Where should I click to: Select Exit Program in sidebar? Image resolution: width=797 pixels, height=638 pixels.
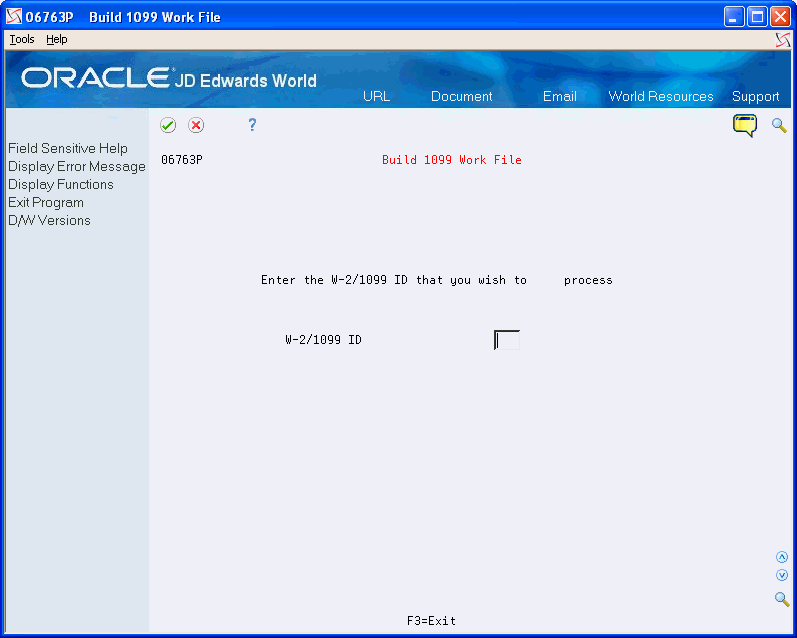click(46, 202)
